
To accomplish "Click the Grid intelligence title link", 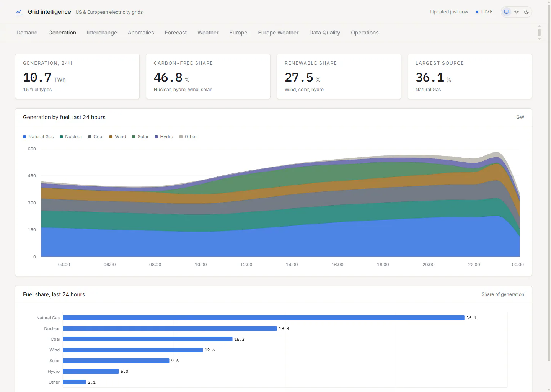I will coord(49,12).
